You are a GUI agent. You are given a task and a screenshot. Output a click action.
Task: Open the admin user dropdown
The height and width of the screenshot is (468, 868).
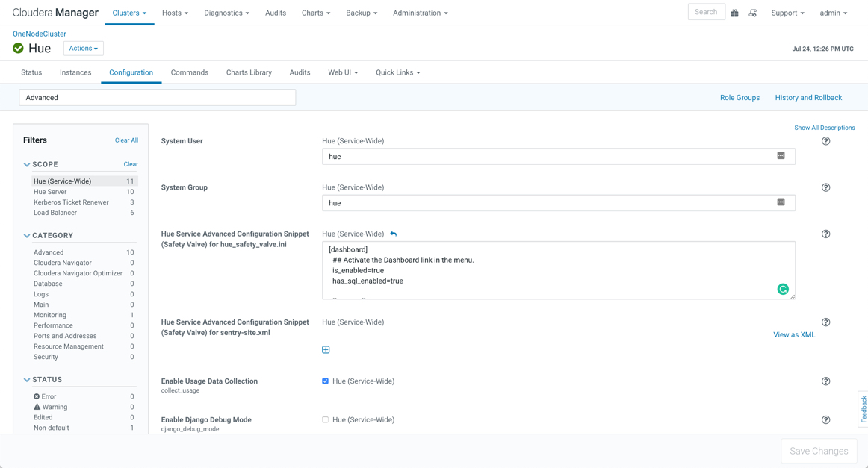click(833, 13)
